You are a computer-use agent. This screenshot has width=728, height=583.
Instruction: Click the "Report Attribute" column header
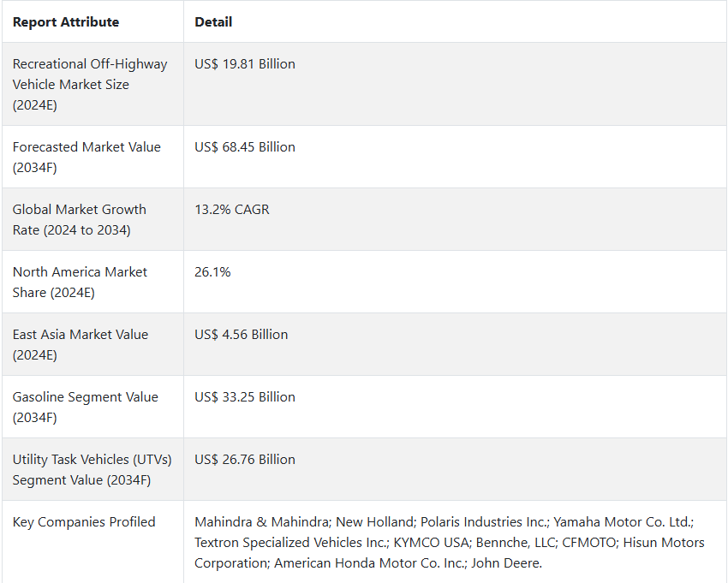pyautogui.click(x=66, y=22)
